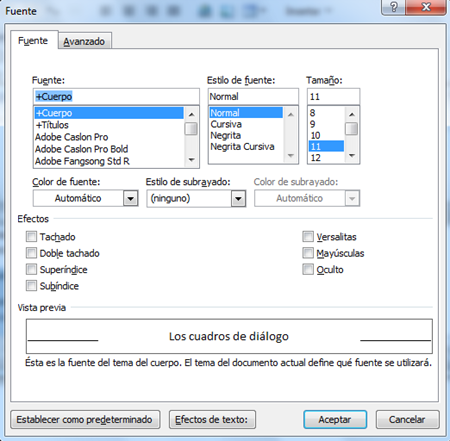Select +Títulos in the font list
The image size is (450, 441).
(109, 125)
